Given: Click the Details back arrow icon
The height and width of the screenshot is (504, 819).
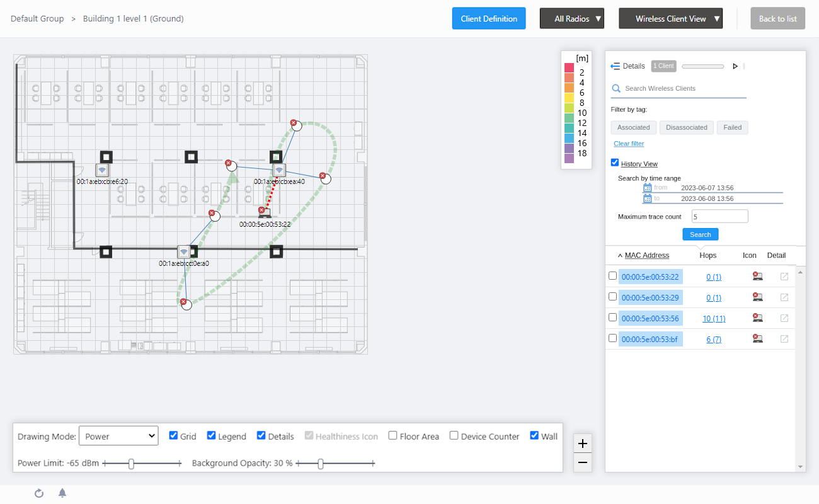Looking at the screenshot, I should (x=616, y=66).
